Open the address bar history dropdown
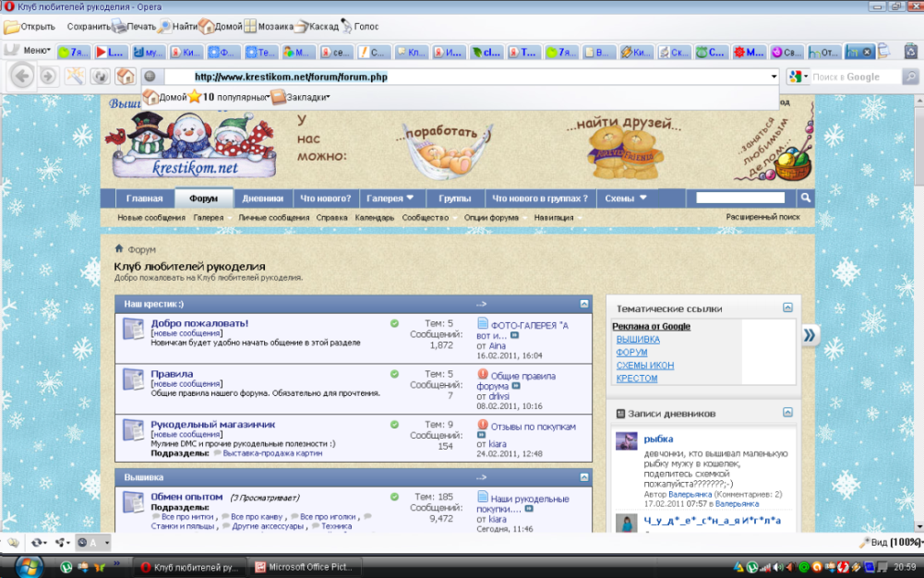924x578 pixels. click(x=774, y=77)
